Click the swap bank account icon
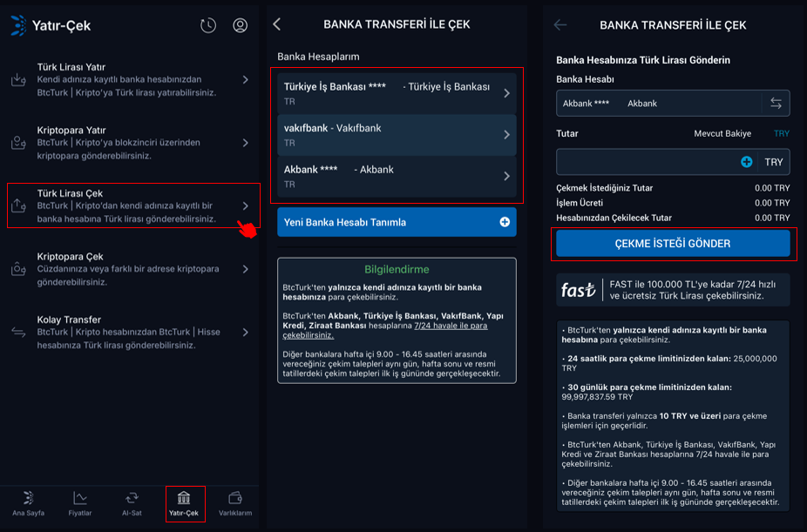807x532 pixels. pyautogui.click(x=776, y=104)
